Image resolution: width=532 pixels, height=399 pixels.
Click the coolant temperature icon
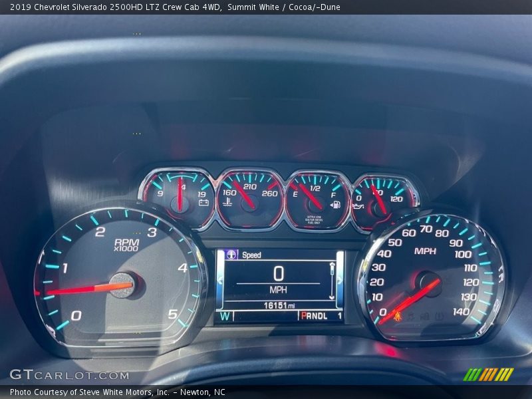pos(227,202)
